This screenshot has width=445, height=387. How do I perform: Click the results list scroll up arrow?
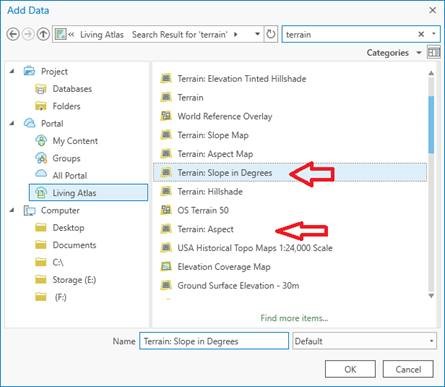(x=431, y=73)
